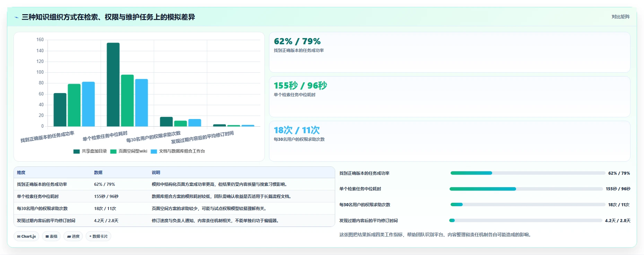Click the progress bar for 单个检索任务中位耗时
The height and width of the screenshot is (255, 644).
526,189
